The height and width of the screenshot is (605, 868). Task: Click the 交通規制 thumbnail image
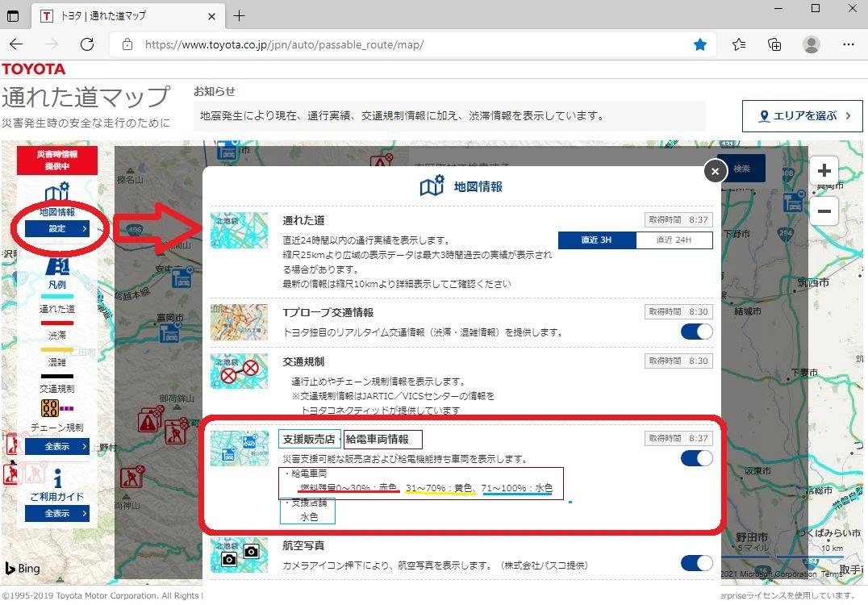coord(239,371)
